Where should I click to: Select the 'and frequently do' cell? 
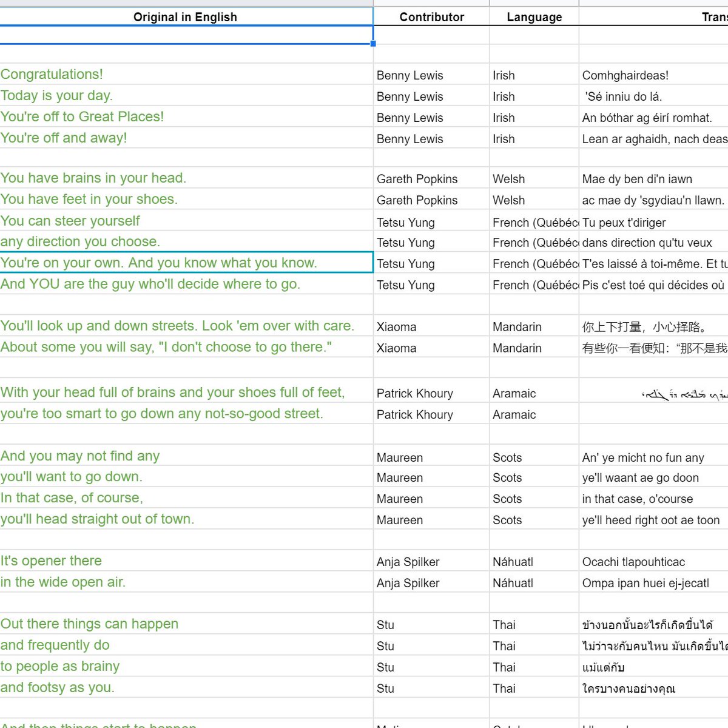pos(186,645)
